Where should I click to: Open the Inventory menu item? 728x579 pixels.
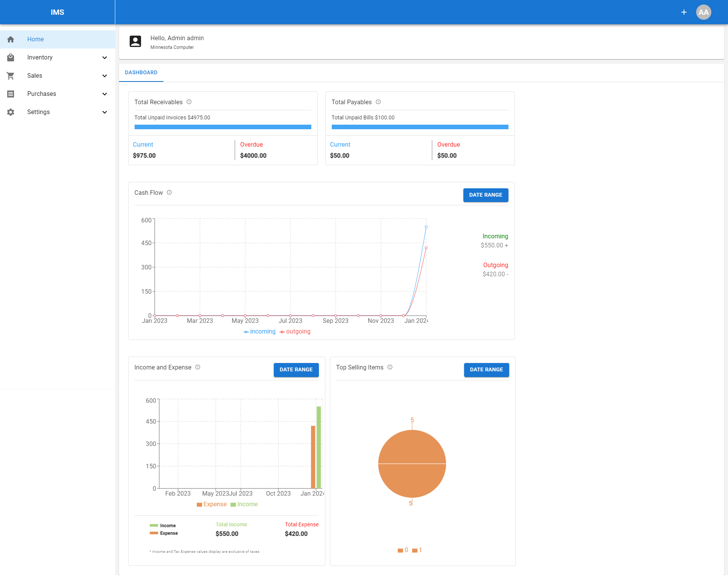point(58,58)
